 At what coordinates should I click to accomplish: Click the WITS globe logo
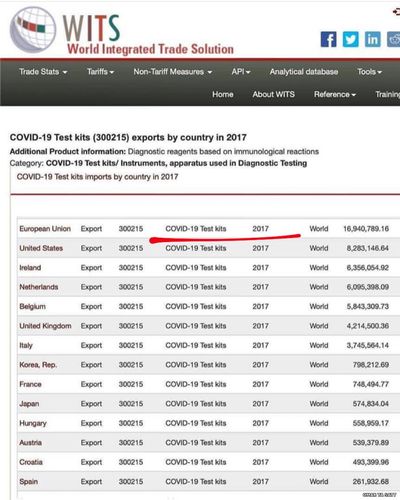click(33, 29)
